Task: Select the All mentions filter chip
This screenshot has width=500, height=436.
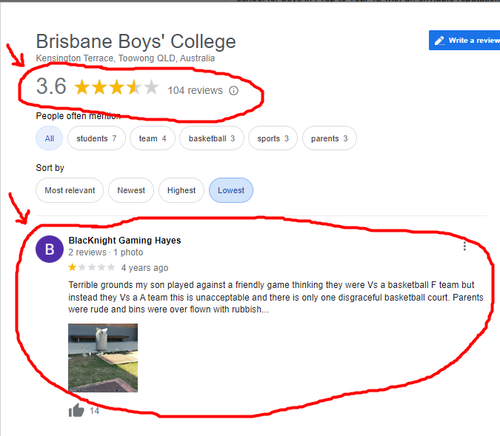Action: tap(49, 138)
